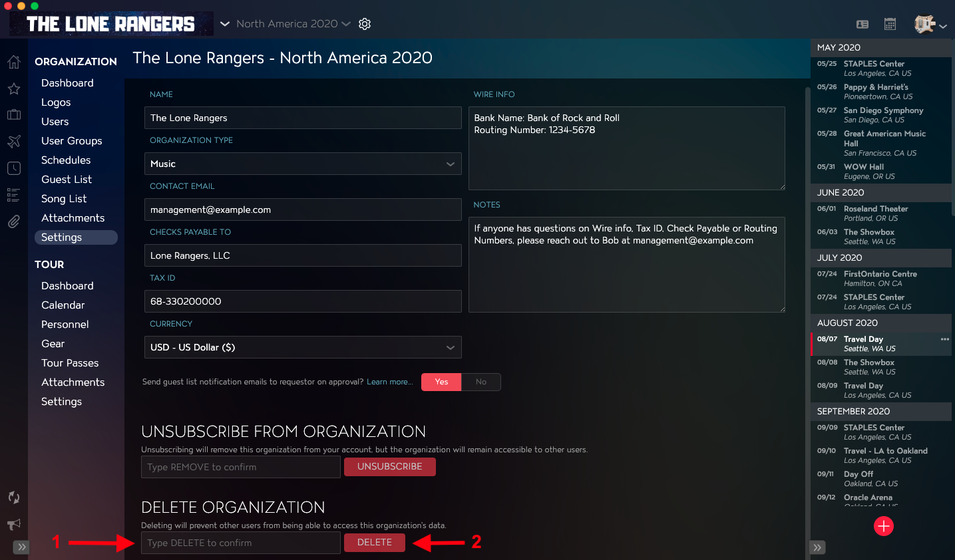The width and height of the screenshot is (955, 560).
Task: Click the contact card icon in header
Action: pos(862,24)
